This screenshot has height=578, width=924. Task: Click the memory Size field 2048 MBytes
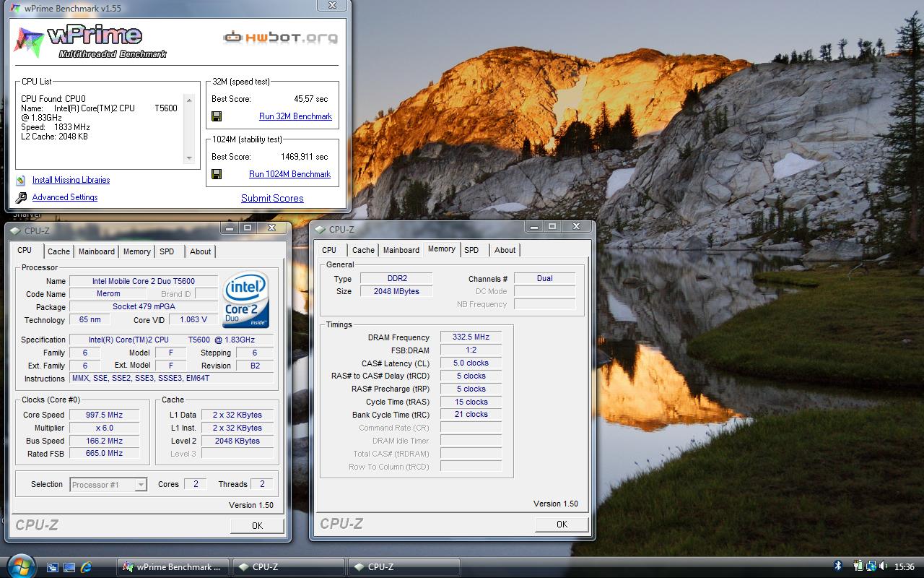pos(396,291)
